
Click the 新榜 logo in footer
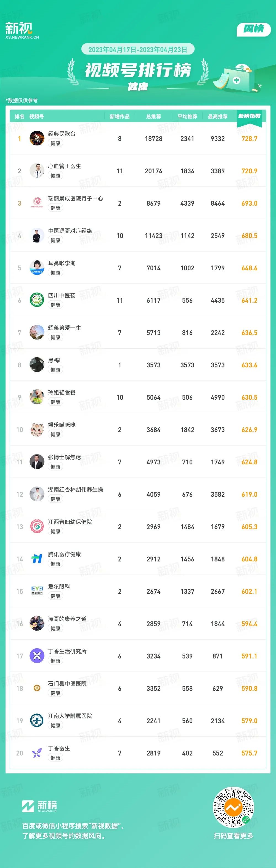(x=39, y=806)
